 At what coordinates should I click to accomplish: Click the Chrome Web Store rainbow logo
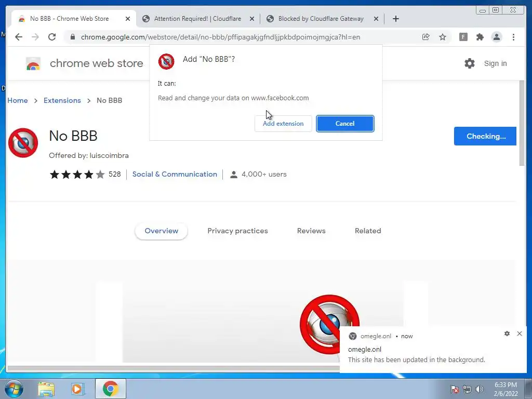tap(33, 63)
